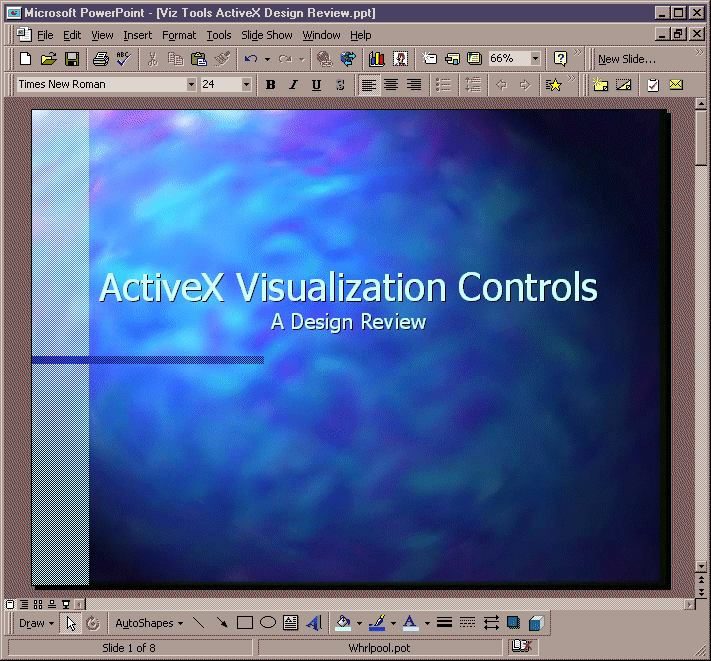This screenshot has height=661, width=711.
Task: Insert a text box
Action: point(291,622)
